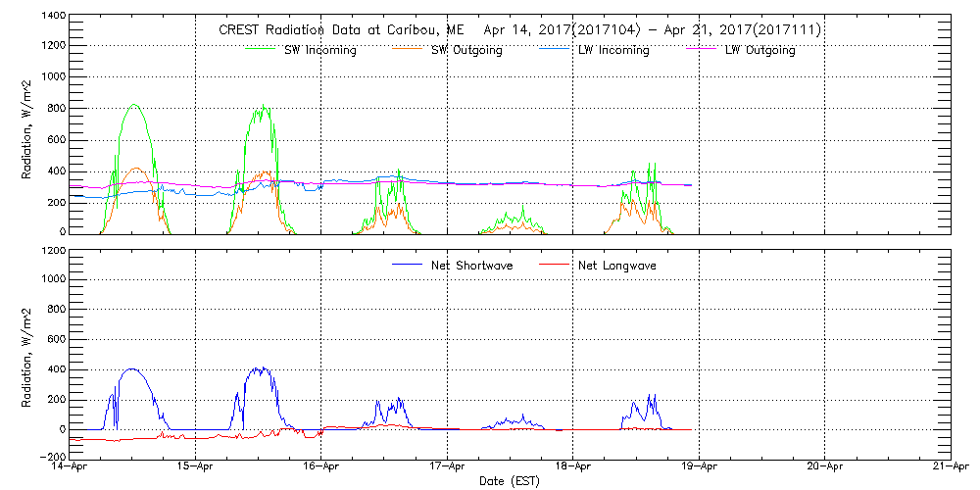Click the CREST Radiation Data chart title
Image resolution: width=980 pixels, height=490 pixels.
coord(520,30)
